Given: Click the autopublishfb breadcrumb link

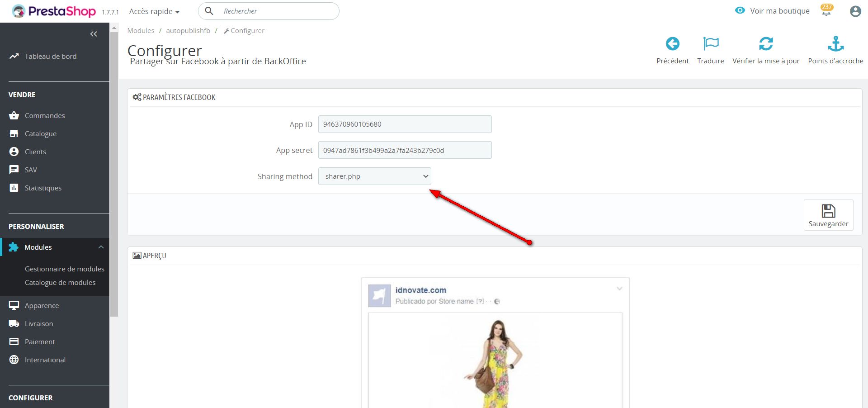Looking at the screenshot, I should [188, 30].
